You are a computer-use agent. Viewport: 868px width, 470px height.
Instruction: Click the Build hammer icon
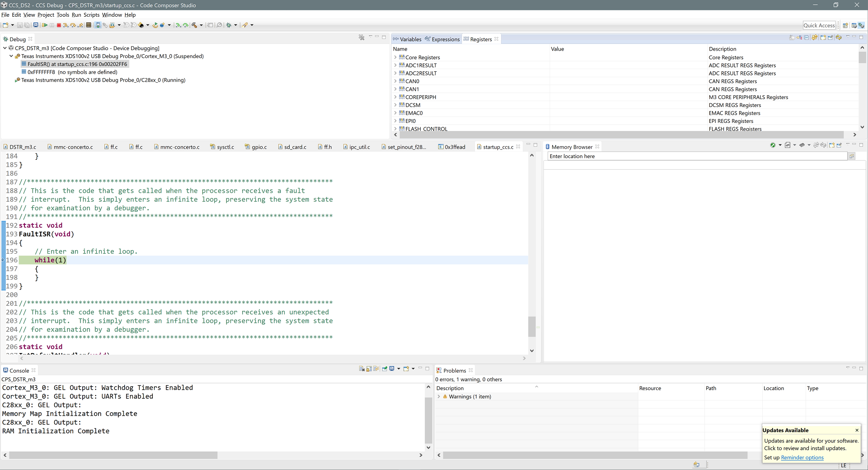(x=194, y=25)
